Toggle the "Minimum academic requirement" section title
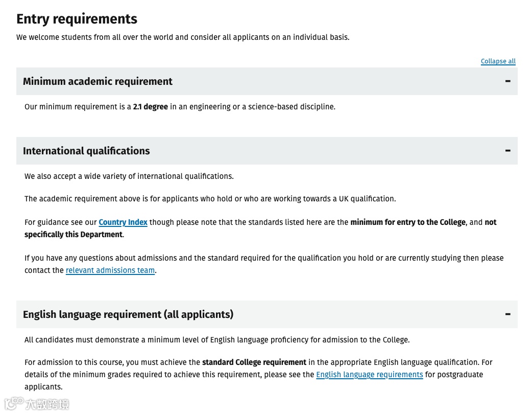 [x=98, y=81]
